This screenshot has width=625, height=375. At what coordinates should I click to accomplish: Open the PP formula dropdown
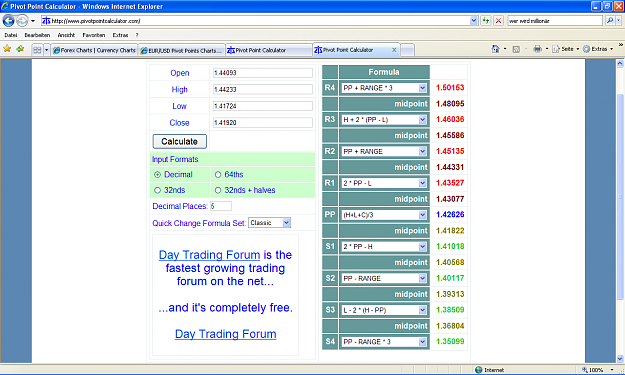tap(384, 215)
